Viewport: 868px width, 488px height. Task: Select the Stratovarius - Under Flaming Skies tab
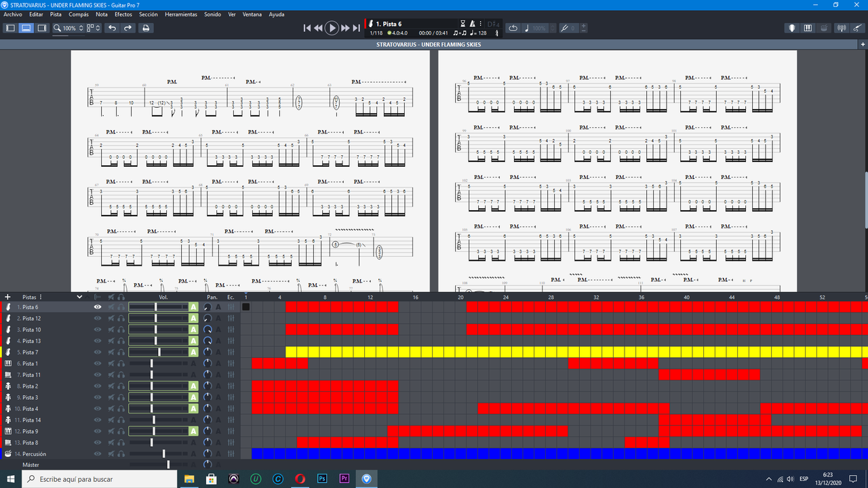(429, 44)
